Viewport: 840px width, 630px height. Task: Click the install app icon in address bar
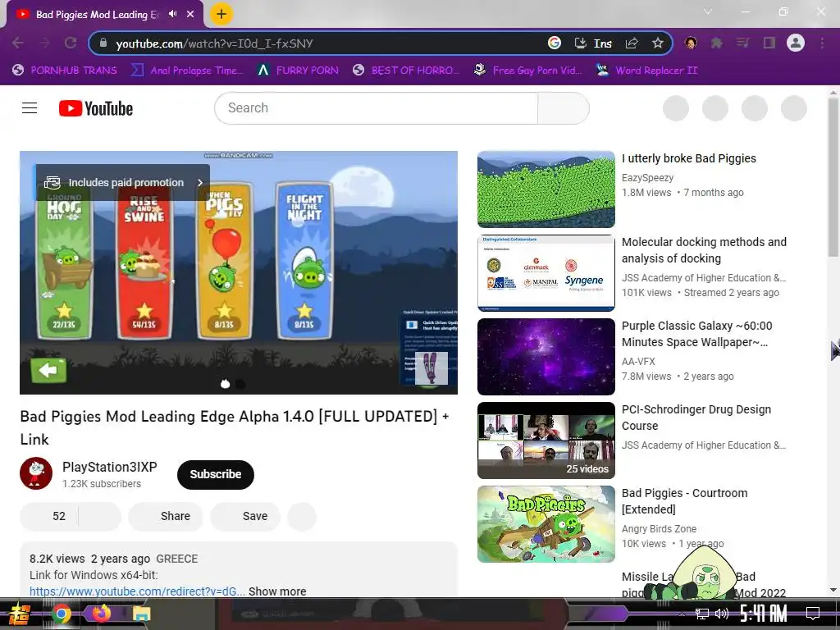(x=580, y=43)
